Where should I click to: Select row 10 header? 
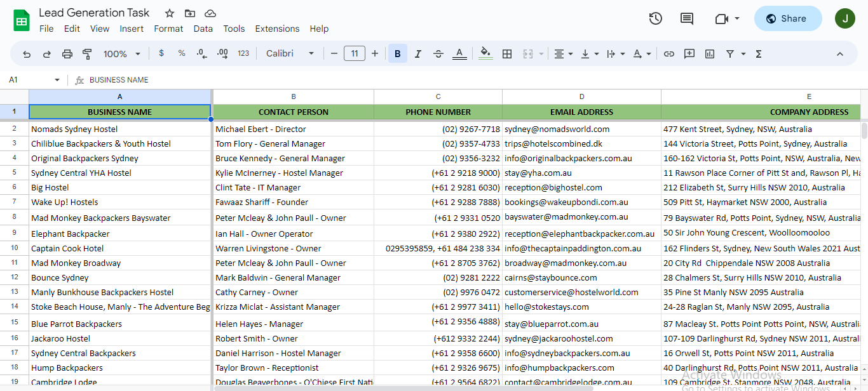click(14, 248)
